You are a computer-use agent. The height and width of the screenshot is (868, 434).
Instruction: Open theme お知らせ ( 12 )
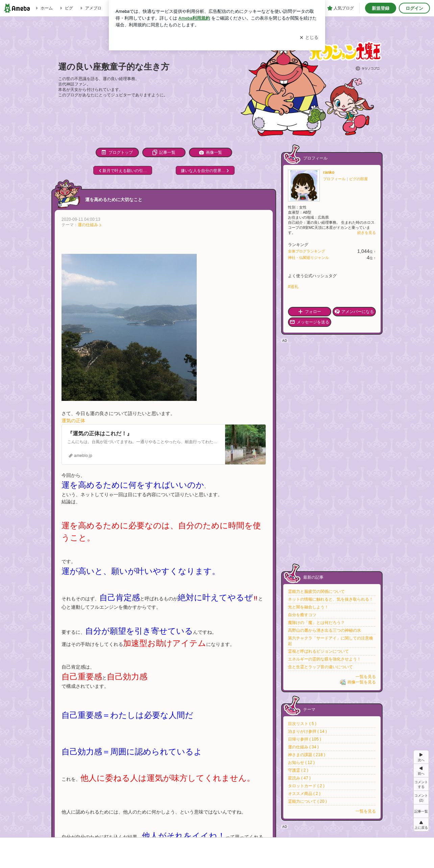coord(301,763)
